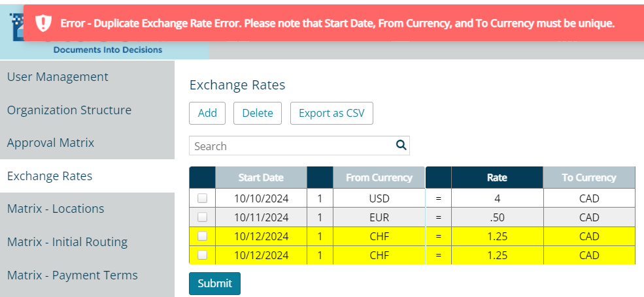Click the rate cell showing .50

(497, 217)
